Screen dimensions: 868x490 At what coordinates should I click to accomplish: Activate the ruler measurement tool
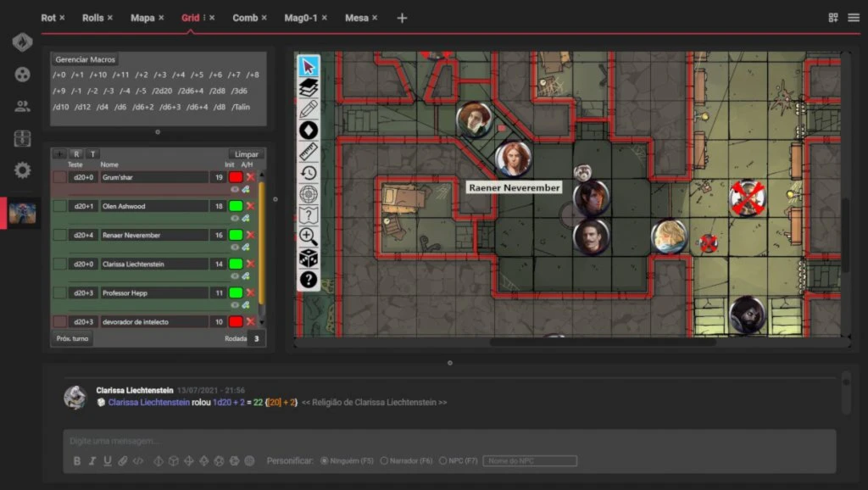point(309,151)
